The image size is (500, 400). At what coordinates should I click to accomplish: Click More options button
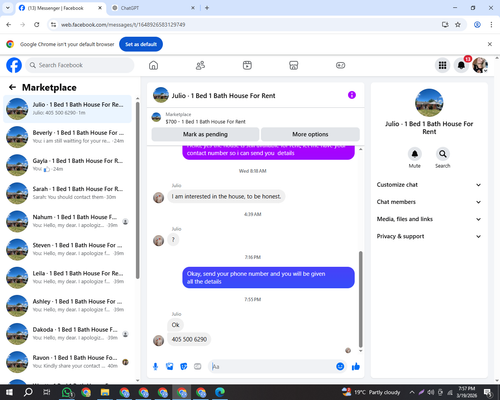tap(310, 134)
